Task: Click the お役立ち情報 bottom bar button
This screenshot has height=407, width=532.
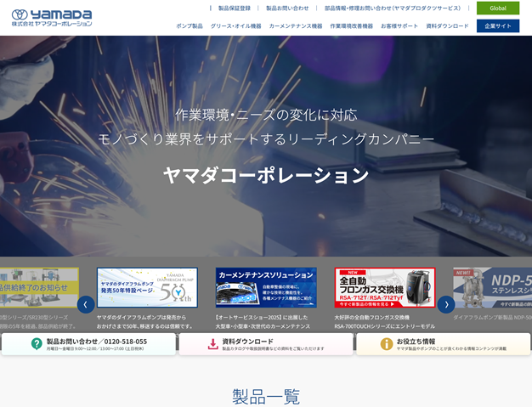Action: (444, 344)
